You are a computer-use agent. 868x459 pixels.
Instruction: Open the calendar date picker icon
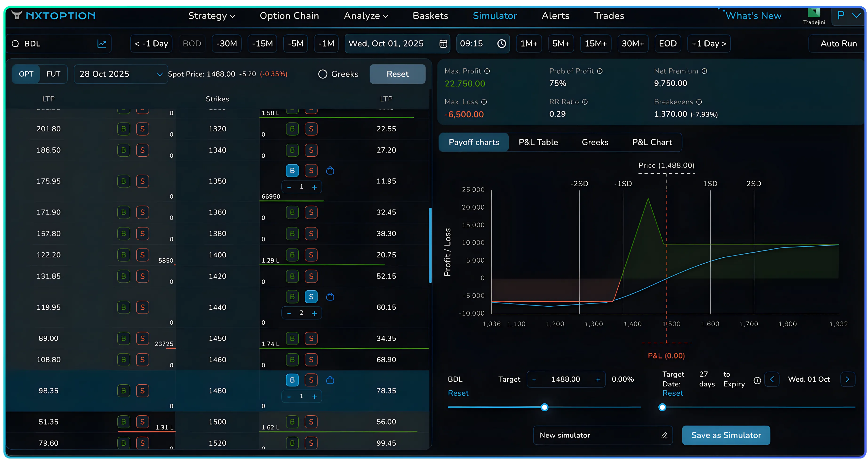point(443,44)
